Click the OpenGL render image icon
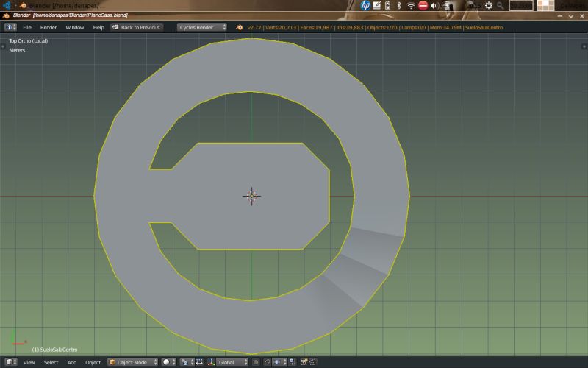Image resolution: width=588 pixels, height=368 pixels. 304,362
